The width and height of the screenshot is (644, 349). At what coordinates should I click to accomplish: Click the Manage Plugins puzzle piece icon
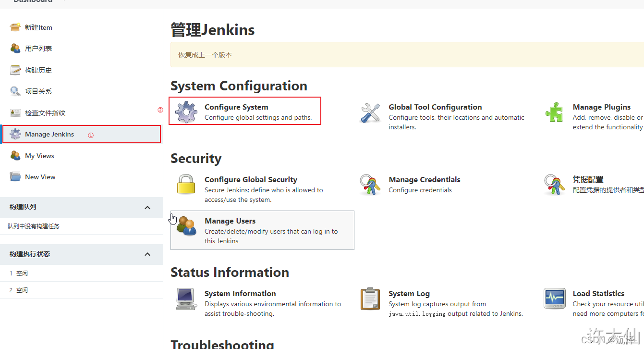[554, 112]
